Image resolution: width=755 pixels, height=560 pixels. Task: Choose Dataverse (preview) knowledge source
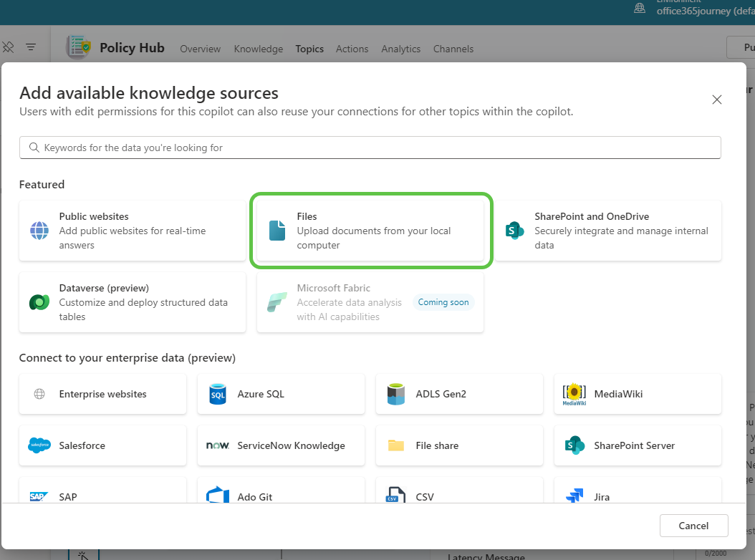(132, 302)
